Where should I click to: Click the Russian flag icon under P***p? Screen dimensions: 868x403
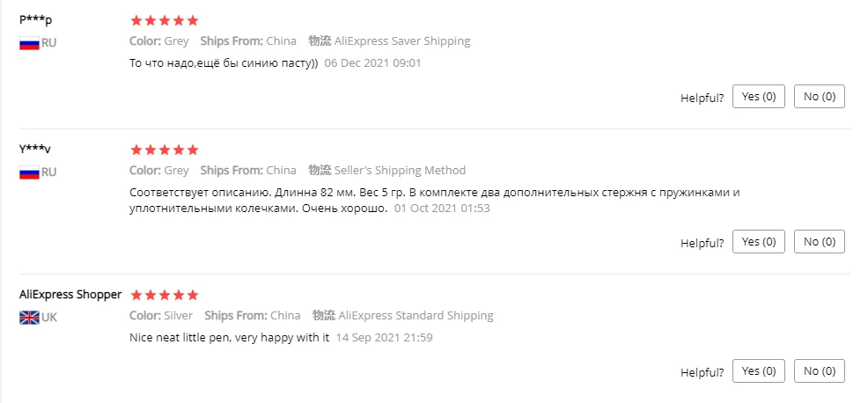pyautogui.click(x=29, y=43)
